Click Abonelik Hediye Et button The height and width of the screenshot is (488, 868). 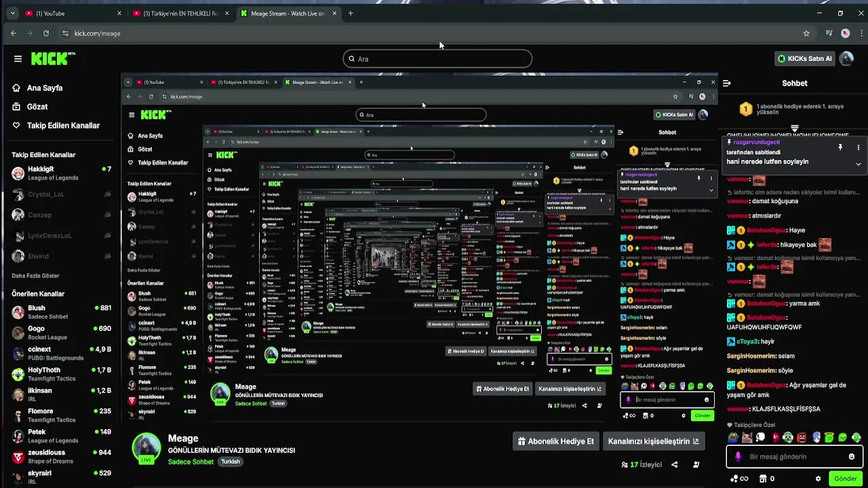555,441
